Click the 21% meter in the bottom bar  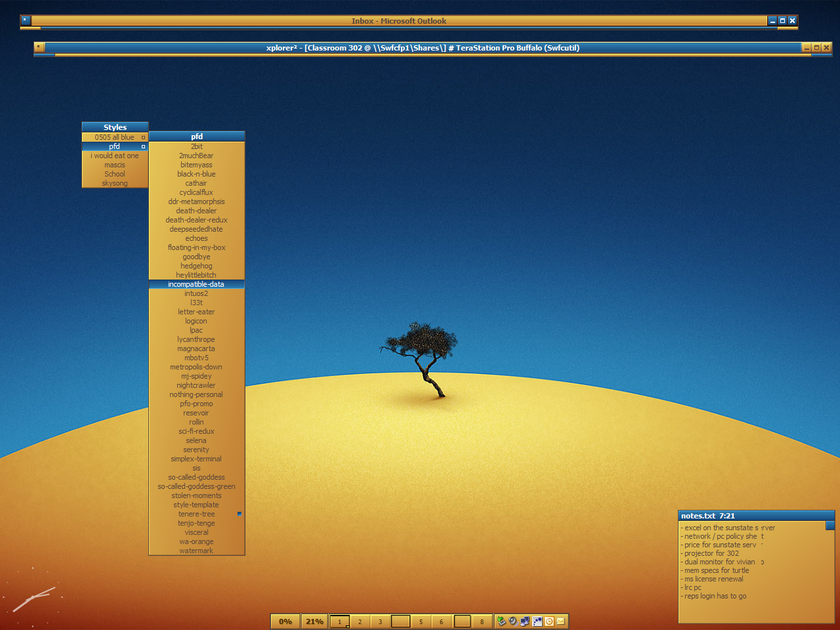[x=315, y=621]
